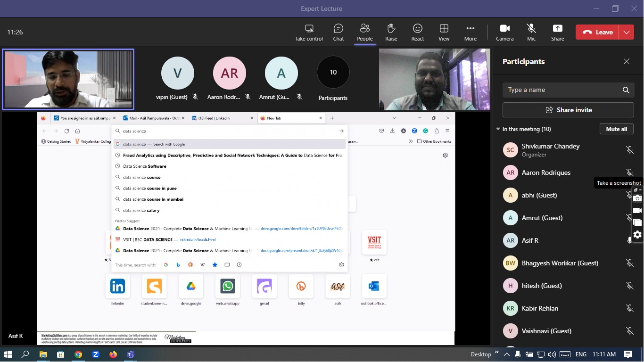The height and width of the screenshot is (362, 644).
Task: Open the React emoji menu
Action: (x=417, y=32)
